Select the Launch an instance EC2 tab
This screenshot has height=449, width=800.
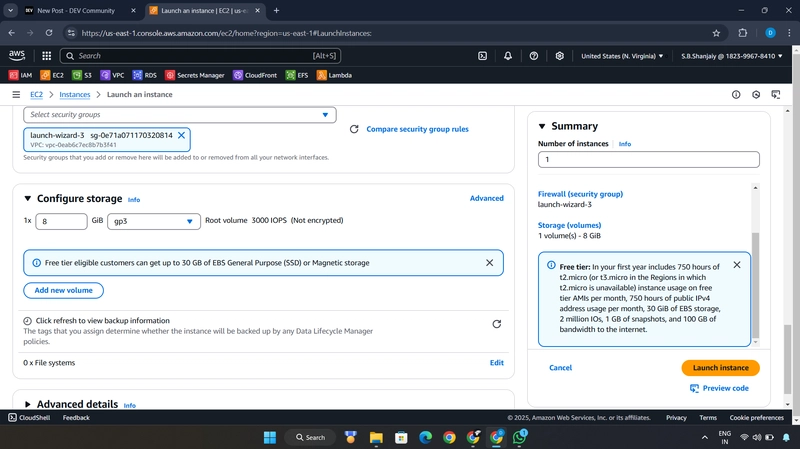(x=206, y=10)
